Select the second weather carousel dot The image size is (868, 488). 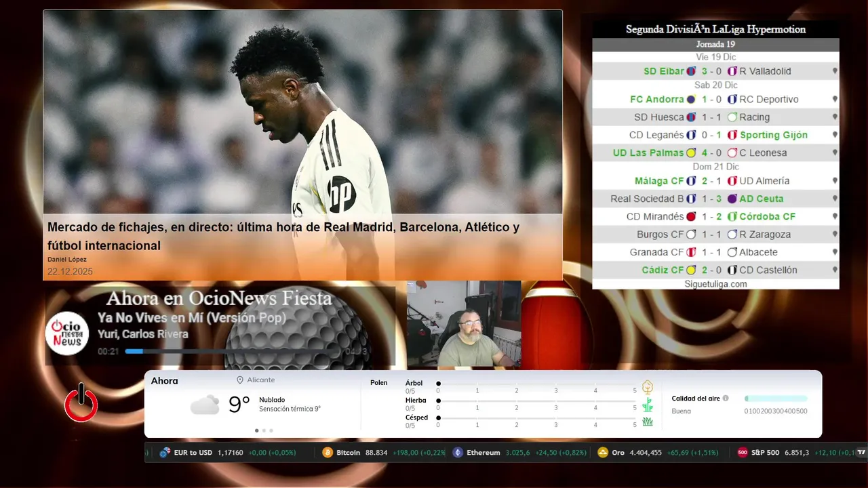(264, 430)
